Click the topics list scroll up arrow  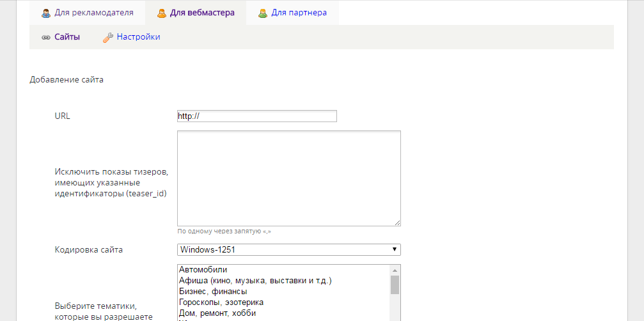coord(395,270)
